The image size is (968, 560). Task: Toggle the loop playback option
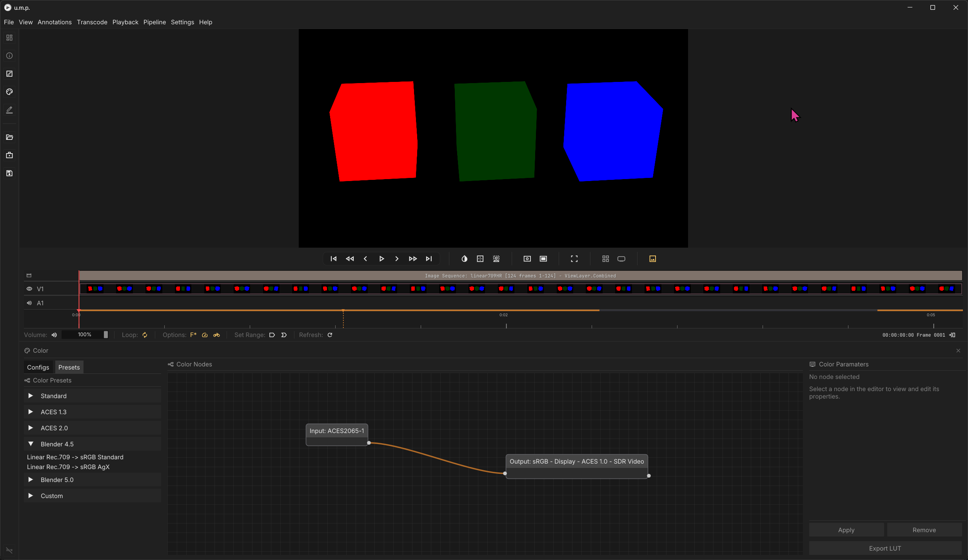[145, 335]
